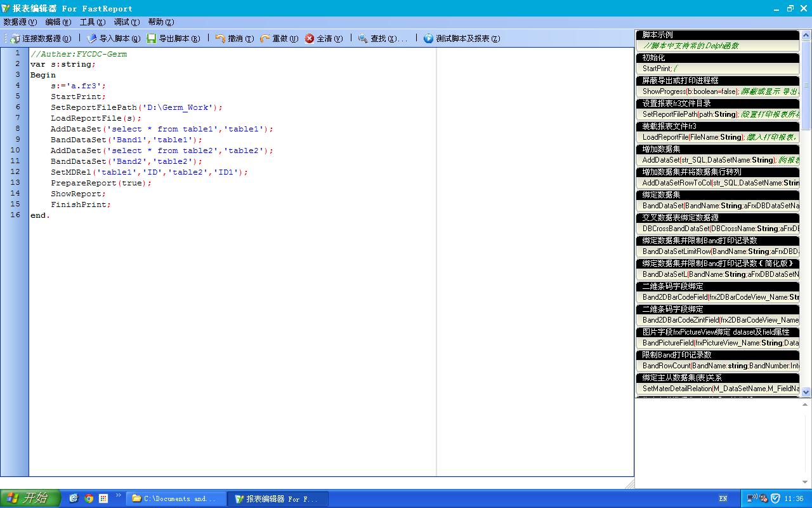Undo with the 撤消 toolbar button

(235, 38)
